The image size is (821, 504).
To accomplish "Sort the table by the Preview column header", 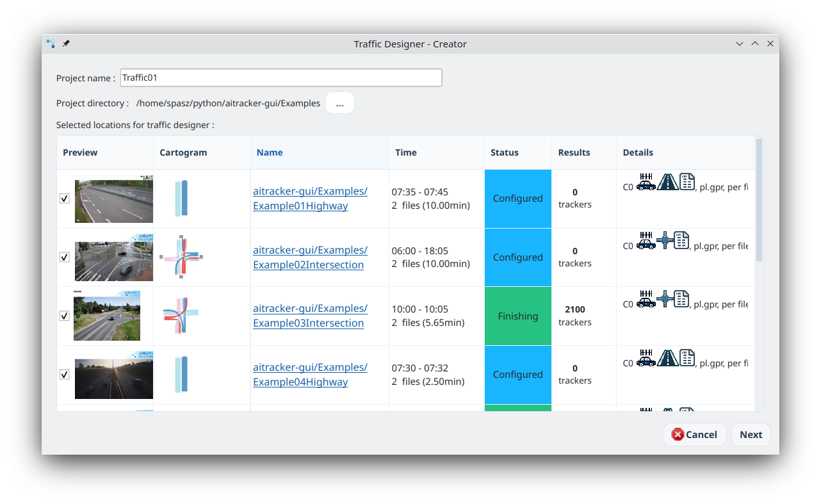I will 105,152.
